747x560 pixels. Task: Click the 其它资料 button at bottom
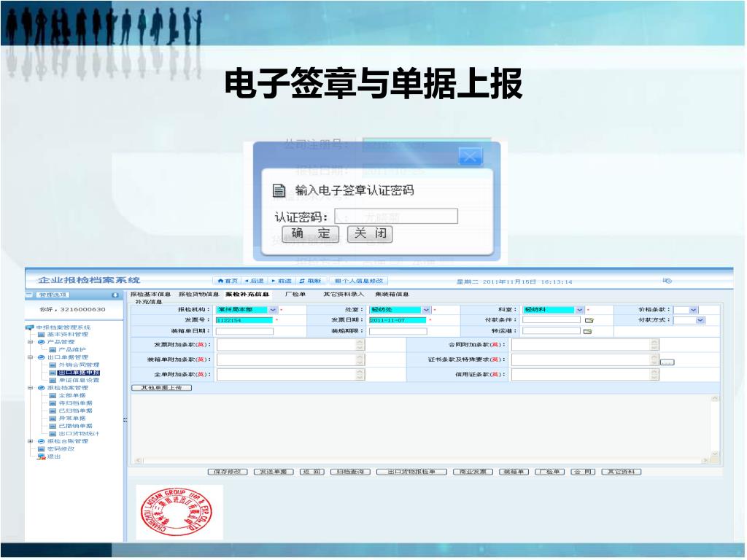[x=622, y=472]
